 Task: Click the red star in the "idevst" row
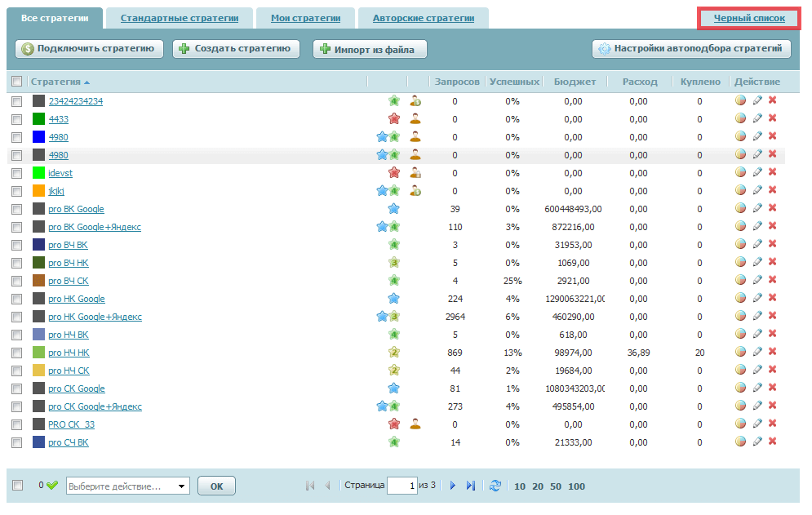pos(394,172)
